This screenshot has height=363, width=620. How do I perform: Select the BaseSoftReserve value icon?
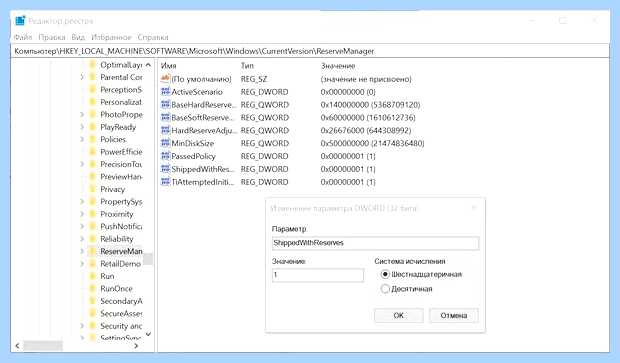(x=165, y=117)
